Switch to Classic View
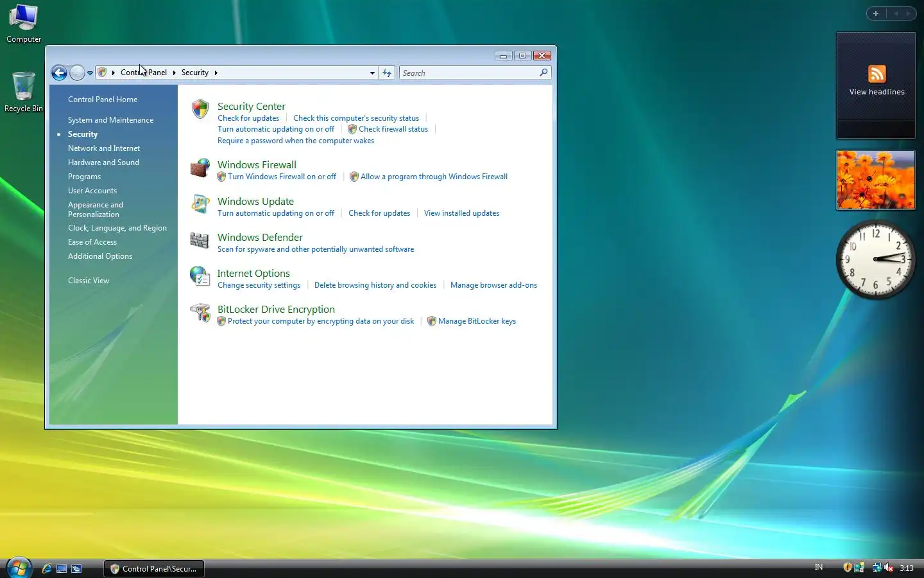The width and height of the screenshot is (924, 578). click(89, 281)
